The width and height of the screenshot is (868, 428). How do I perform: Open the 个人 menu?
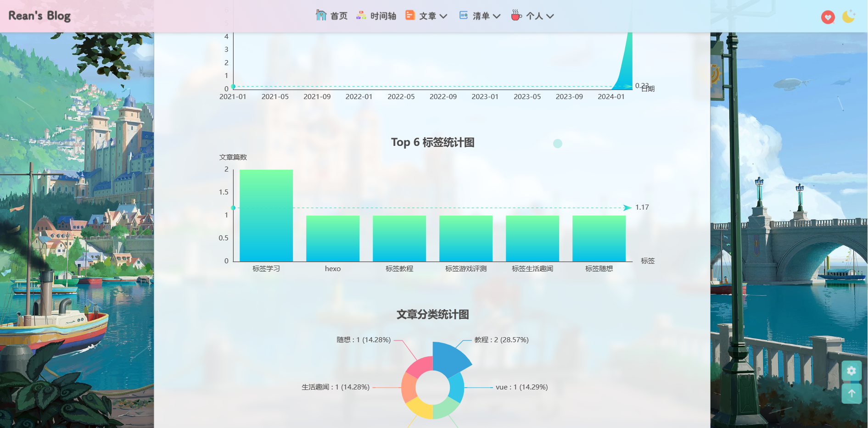tap(534, 16)
